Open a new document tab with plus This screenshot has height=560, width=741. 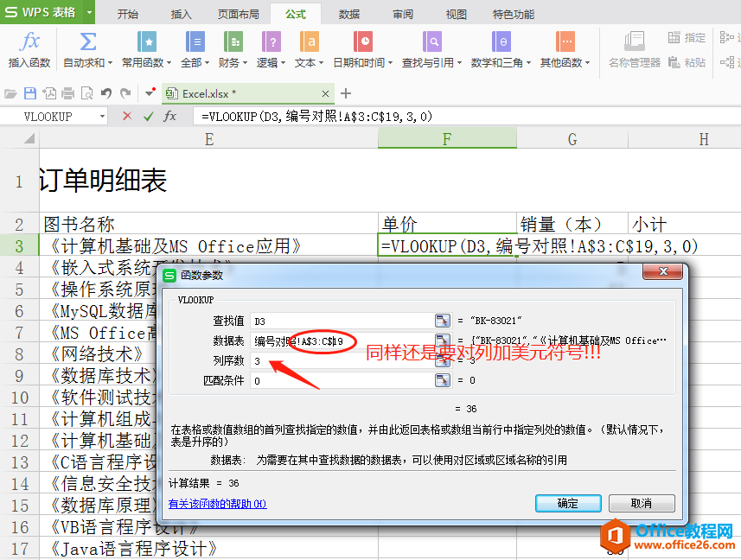(x=346, y=93)
